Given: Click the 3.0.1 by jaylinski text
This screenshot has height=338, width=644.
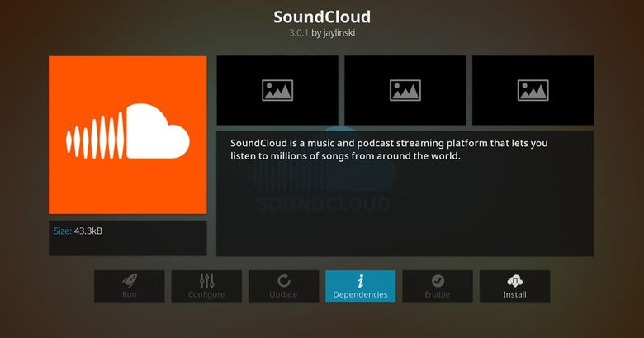Looking at the screenshot, I should 322,33.
